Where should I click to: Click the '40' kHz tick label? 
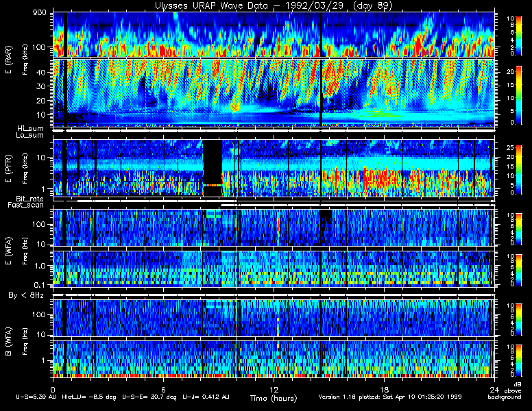40,72
